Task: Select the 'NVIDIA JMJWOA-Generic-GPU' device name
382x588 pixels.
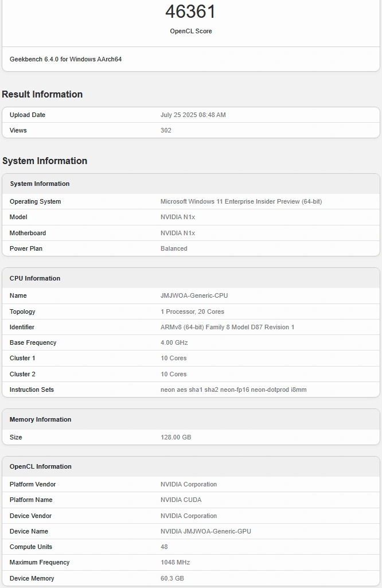Action: 206,531
